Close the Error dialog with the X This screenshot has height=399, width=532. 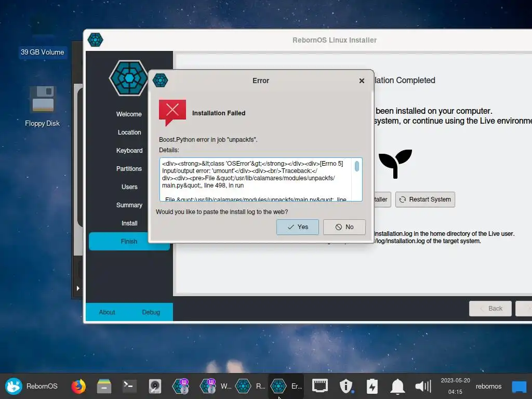[x=362, y=81]
